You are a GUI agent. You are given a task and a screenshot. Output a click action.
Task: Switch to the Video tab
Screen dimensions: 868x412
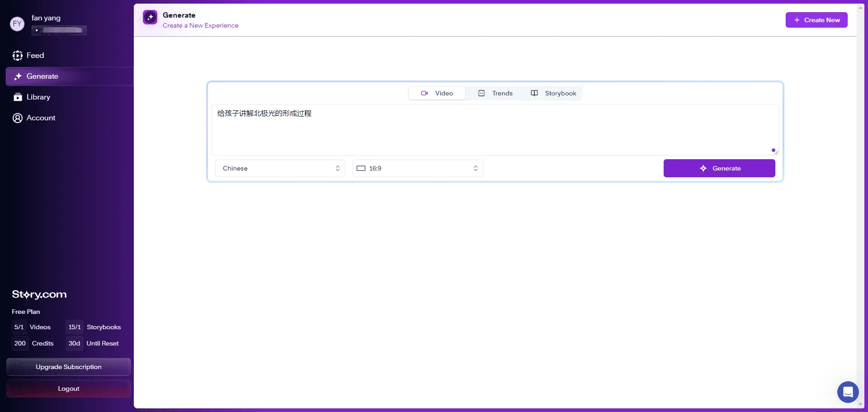click(437, 93)
